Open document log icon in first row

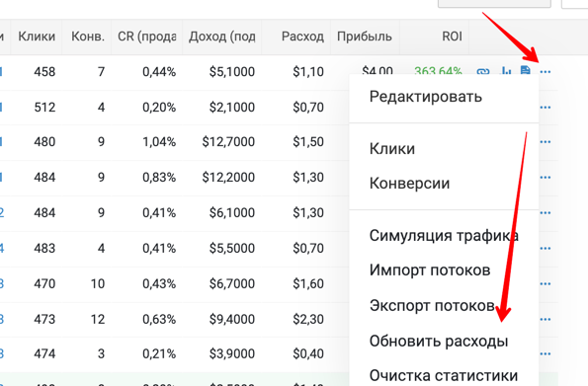(x=526, y=70)
